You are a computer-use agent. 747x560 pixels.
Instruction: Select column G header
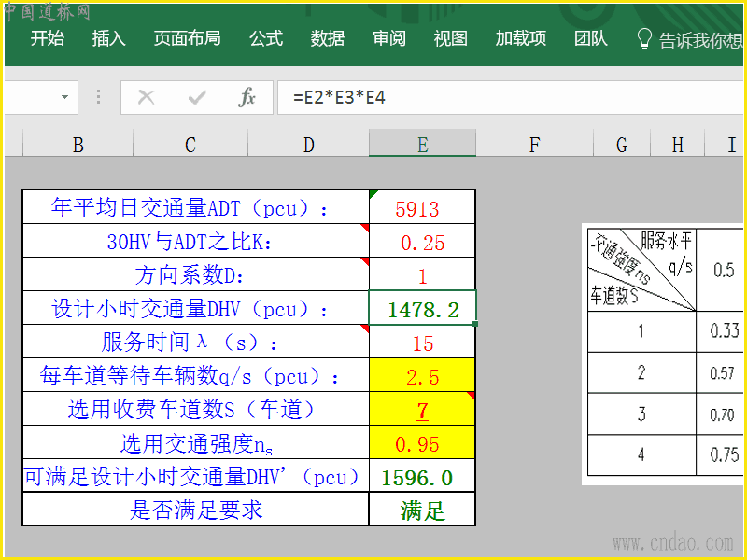[x=622, y=145]
